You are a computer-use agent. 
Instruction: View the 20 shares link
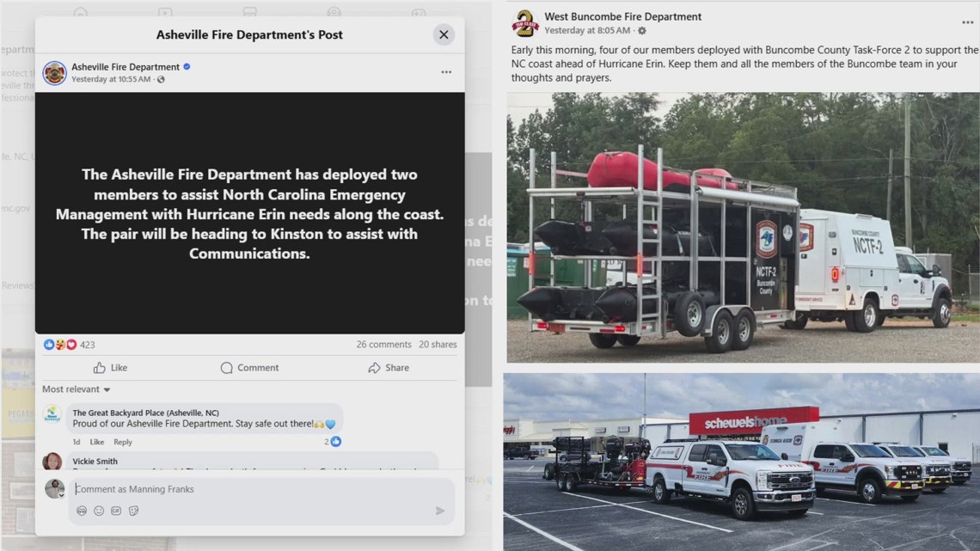(438, 344)
